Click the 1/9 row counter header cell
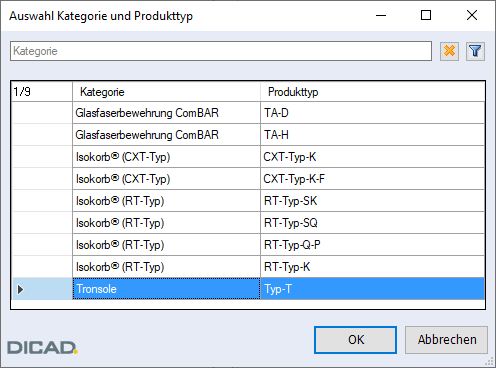The height and width of the screenshot is (368, 496). (42, 92)
